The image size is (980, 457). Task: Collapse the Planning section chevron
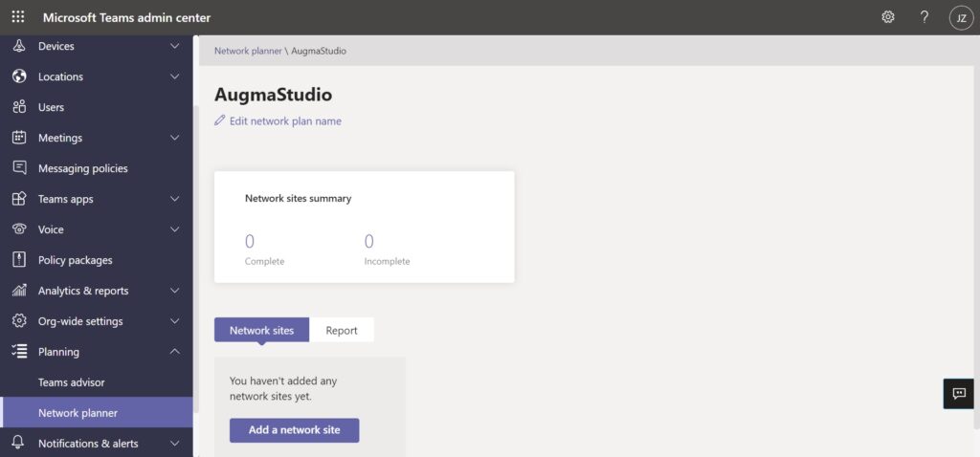pyautogui.click(x=174, y=352)
